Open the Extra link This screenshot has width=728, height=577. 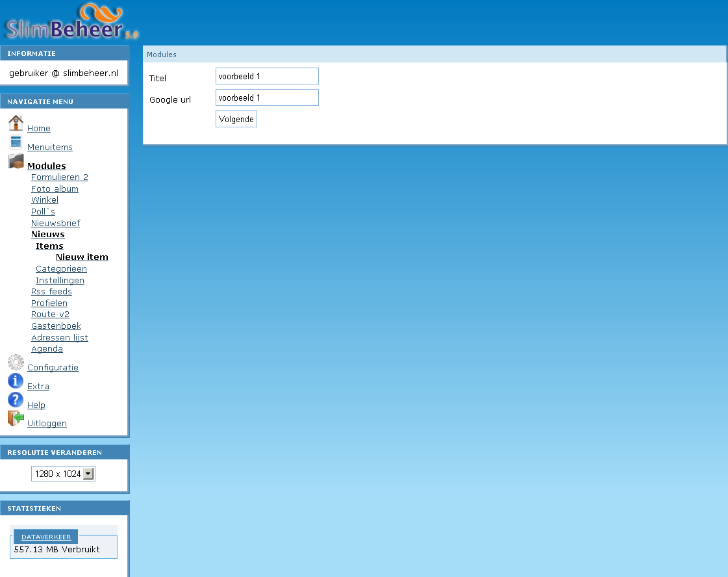pos(38,386)
